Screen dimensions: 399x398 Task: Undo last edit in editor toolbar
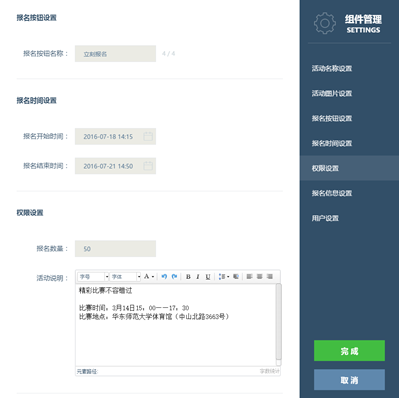pyautogui.click(x=164, y=277)
